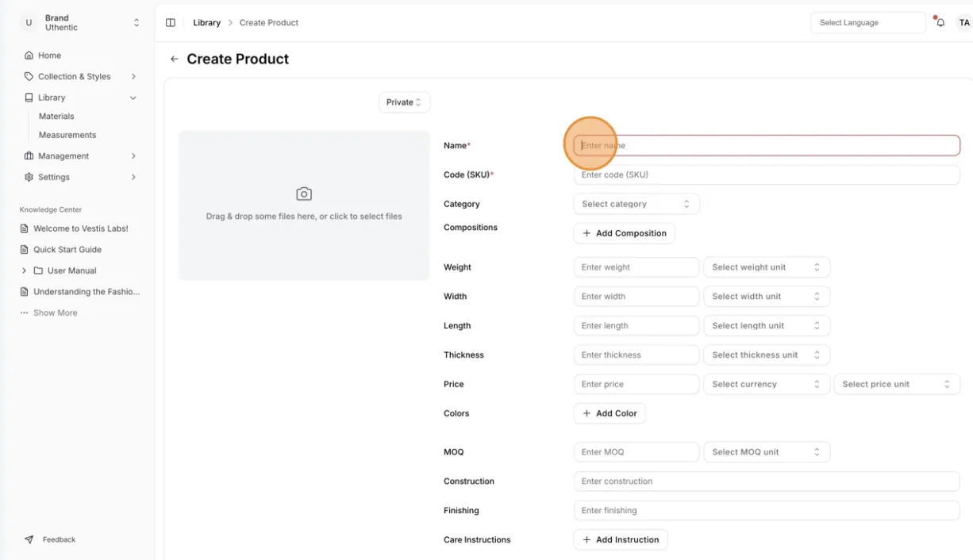Collapse the Library section chevron
This screenshot has height=560, width=973.
133,98
